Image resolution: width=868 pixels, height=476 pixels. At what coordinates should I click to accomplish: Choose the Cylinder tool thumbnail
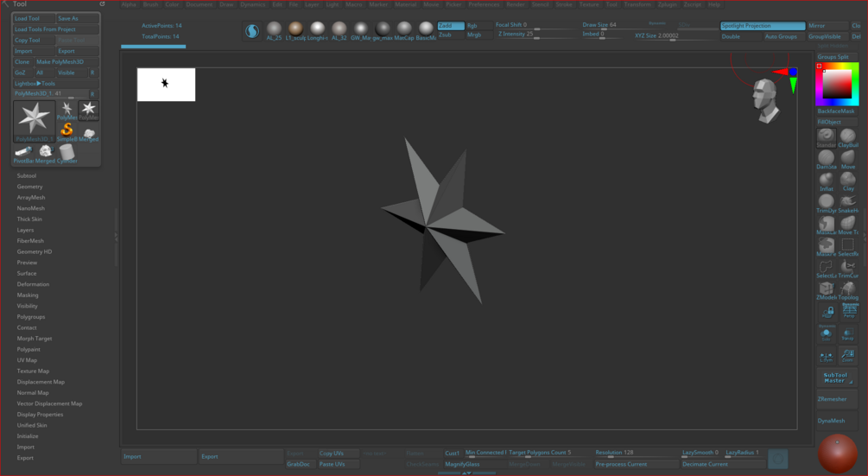click(x=67, y=153)
